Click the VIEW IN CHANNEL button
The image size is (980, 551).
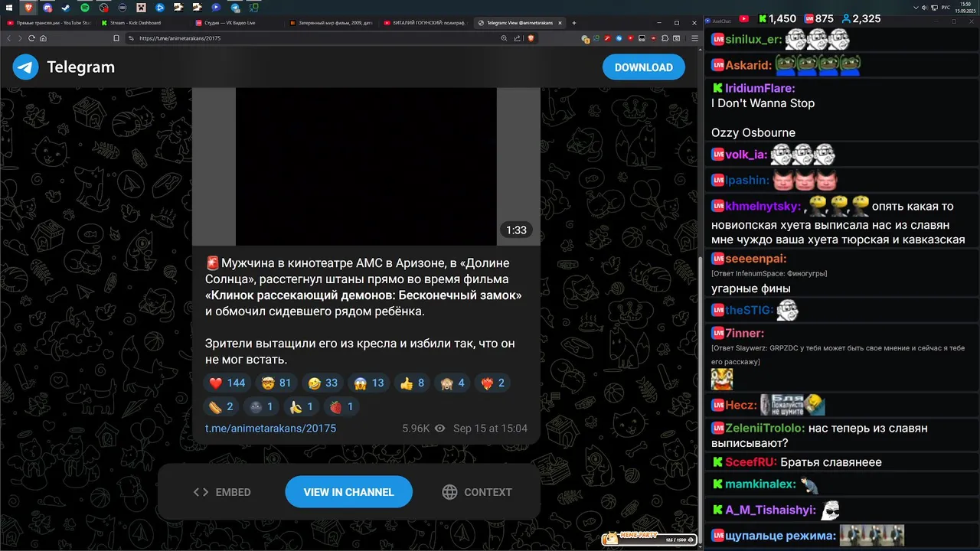[348, 492]
